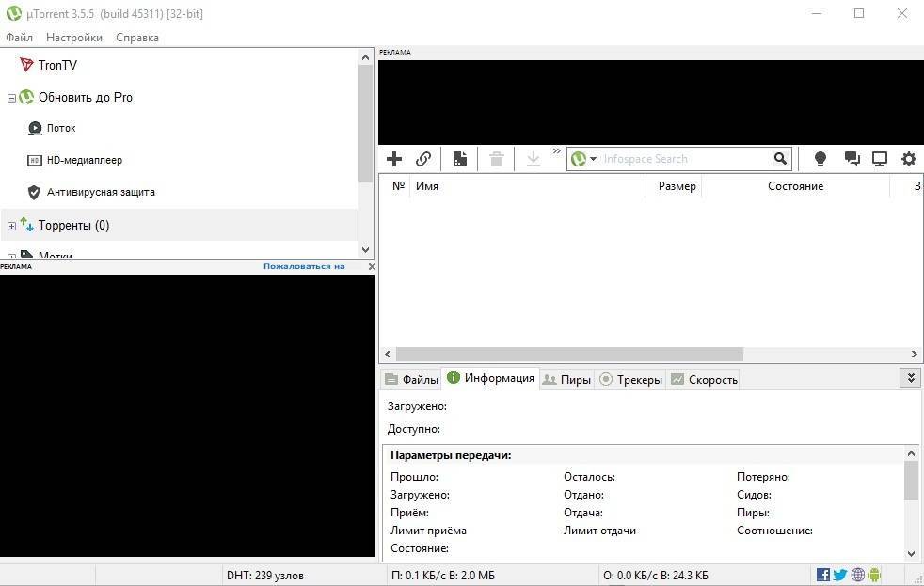Click the remote monitor icon
The width and height of the screenshot is (924, 586).
click(880, 159)
